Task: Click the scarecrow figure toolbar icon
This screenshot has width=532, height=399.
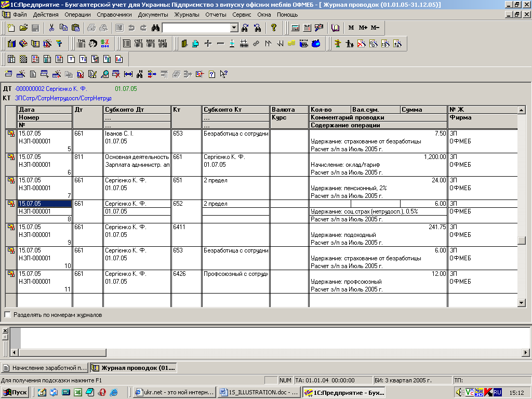Action: click(x=338, y=44)
